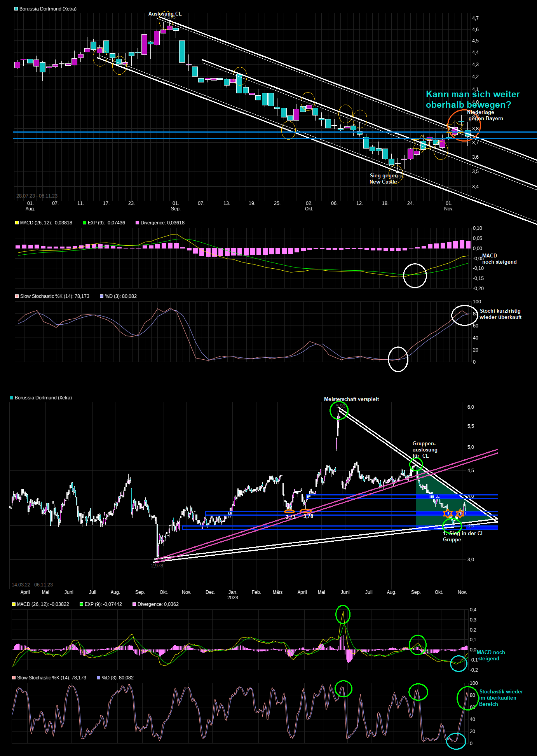
Task: Select the 'Borussia Dortmund (Xetra)' title of lower chart
Action: coord(43,398)
